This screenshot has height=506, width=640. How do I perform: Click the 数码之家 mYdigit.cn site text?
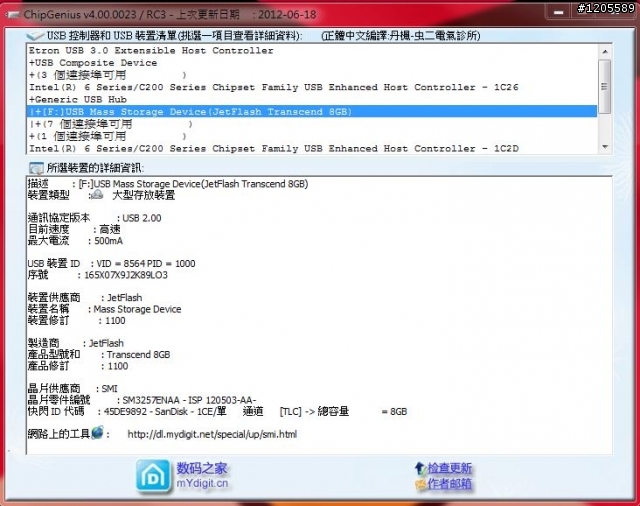(202, 475)
